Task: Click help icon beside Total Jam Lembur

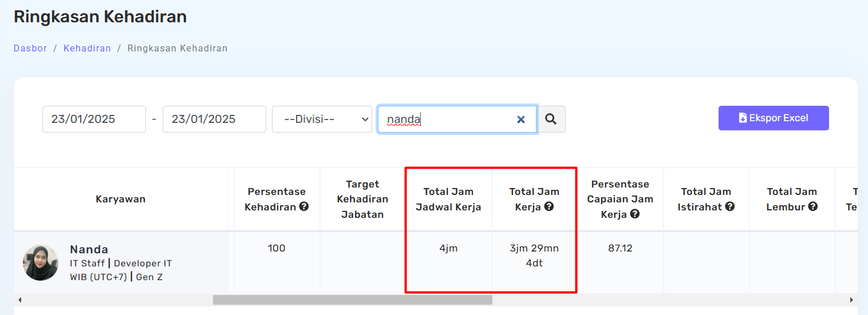Action: point(813,206)
